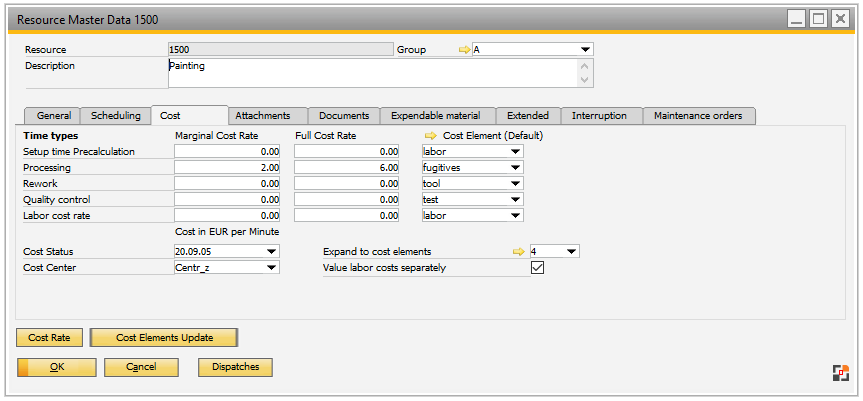Click the Expand to cost elements link arrow

[x=519, y=252]
